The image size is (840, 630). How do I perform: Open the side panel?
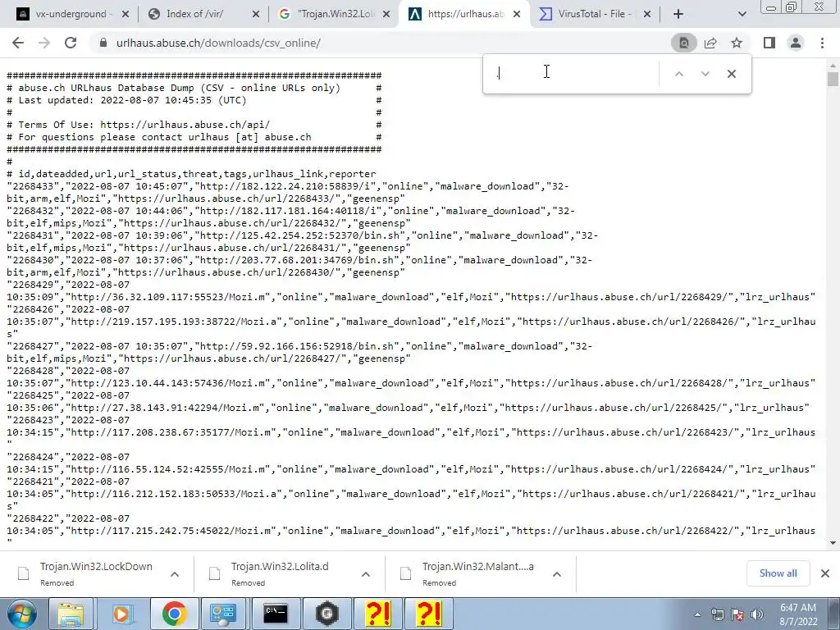(769, 43)
